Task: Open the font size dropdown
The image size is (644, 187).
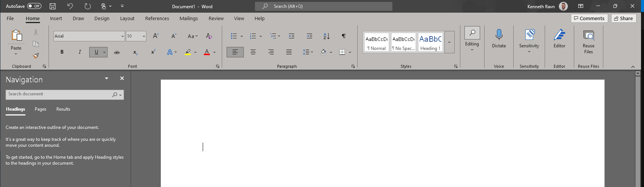Action: click(144, 36)
